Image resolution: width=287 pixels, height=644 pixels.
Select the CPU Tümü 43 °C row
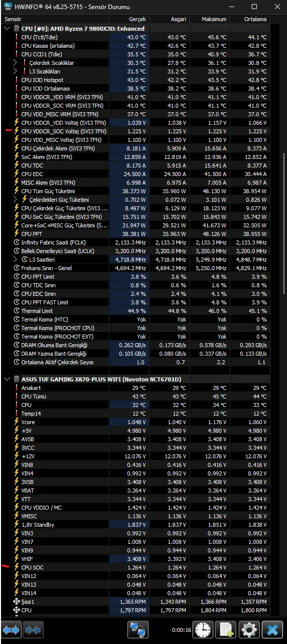pyautogui.click(x=136, y=396)
